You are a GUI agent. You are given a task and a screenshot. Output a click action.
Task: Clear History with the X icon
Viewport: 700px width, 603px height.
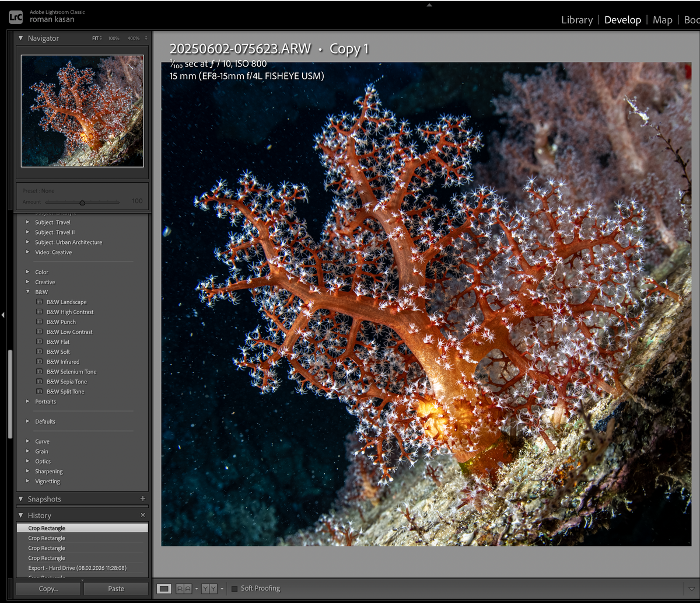click(143, 515)
